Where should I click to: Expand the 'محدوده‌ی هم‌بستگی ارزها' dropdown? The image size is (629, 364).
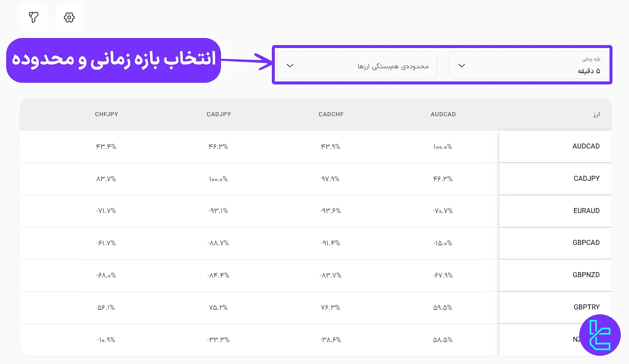[x=357, y=65]
